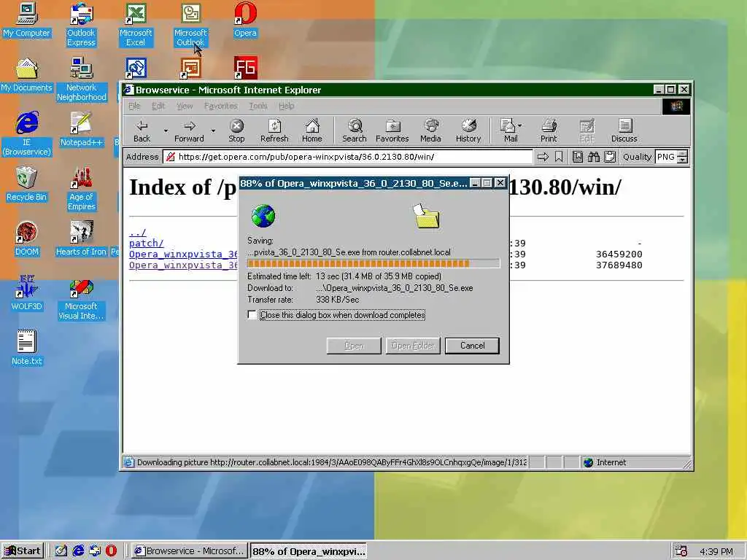Check 'Close this dialog box when download completes'
The height and width of the screenshot is (560, 747).
point(252,315)
